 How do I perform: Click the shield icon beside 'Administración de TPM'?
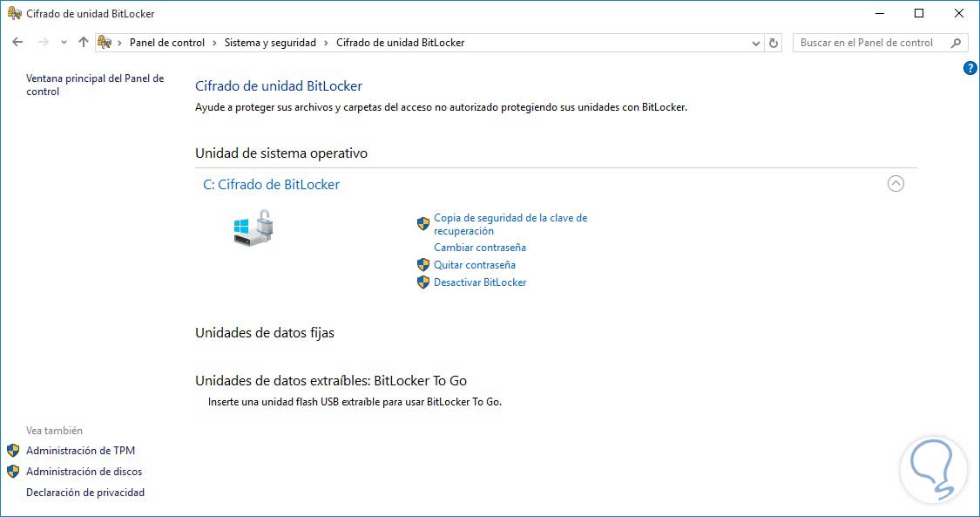(x=13, y=451)
